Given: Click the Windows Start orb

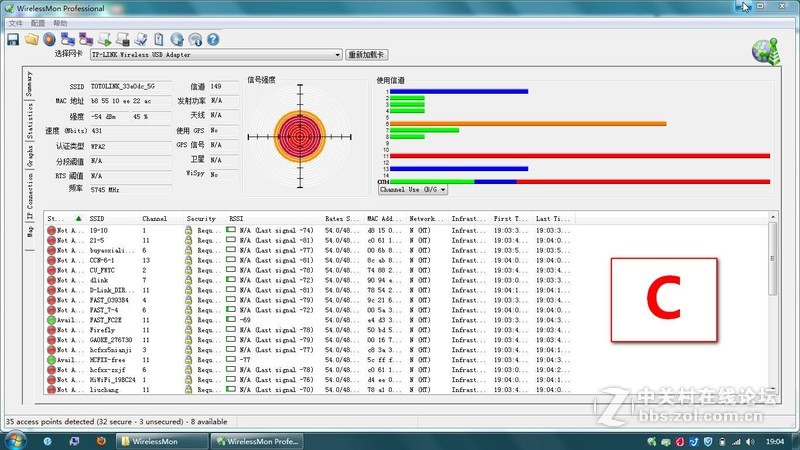Looking at the screenshot, I should click(x=14, y=440).
